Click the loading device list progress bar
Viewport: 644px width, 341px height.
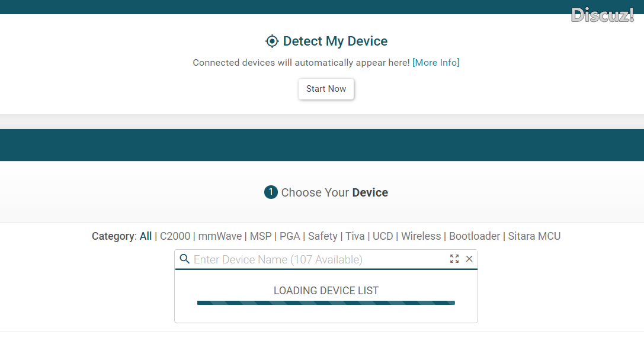pyautogui.click(x=326, y=303)
